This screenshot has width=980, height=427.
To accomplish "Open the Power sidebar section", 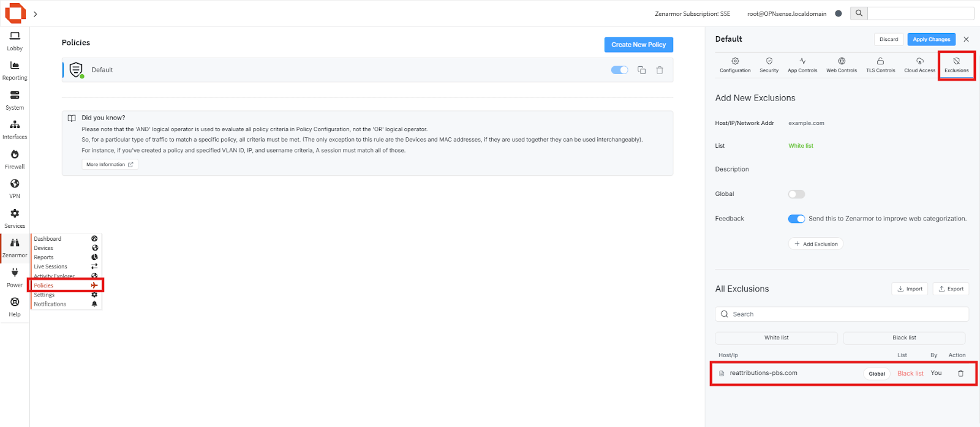I will coord(15,278).
